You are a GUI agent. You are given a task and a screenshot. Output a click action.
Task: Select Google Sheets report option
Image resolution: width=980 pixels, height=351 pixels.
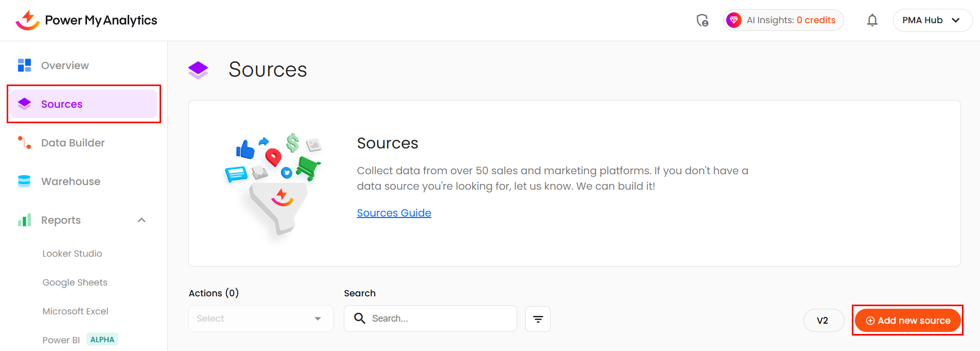(75, 282)
